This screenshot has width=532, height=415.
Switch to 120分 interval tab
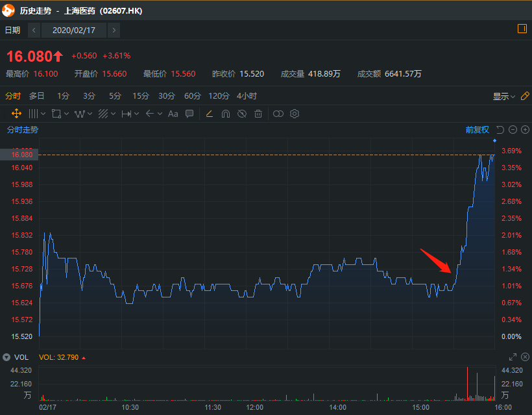[x=219, y=96]
